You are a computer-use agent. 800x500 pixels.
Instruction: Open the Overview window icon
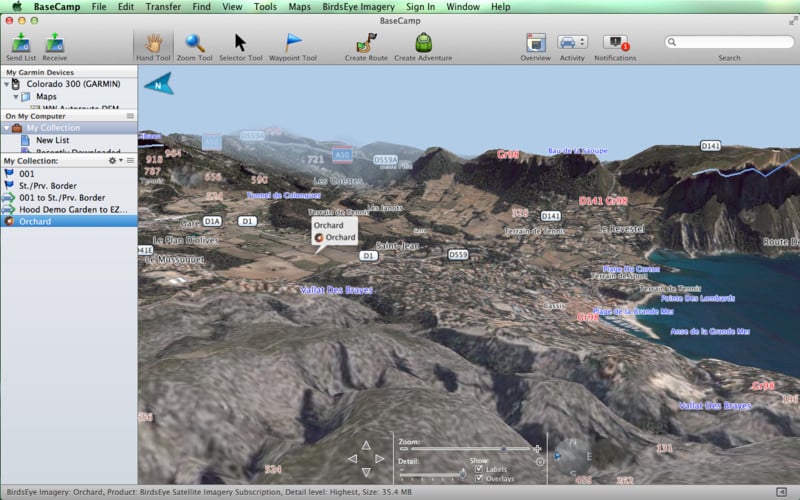(x=536, y=43)
